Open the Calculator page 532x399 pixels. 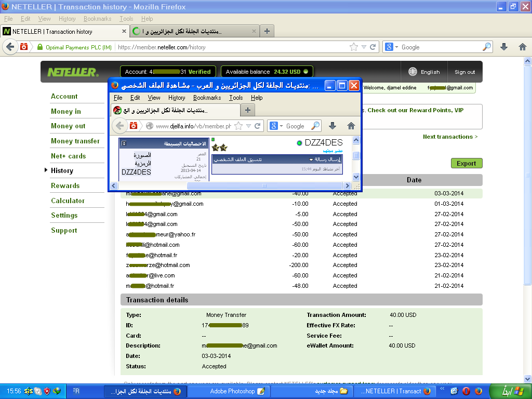point(68,201)
